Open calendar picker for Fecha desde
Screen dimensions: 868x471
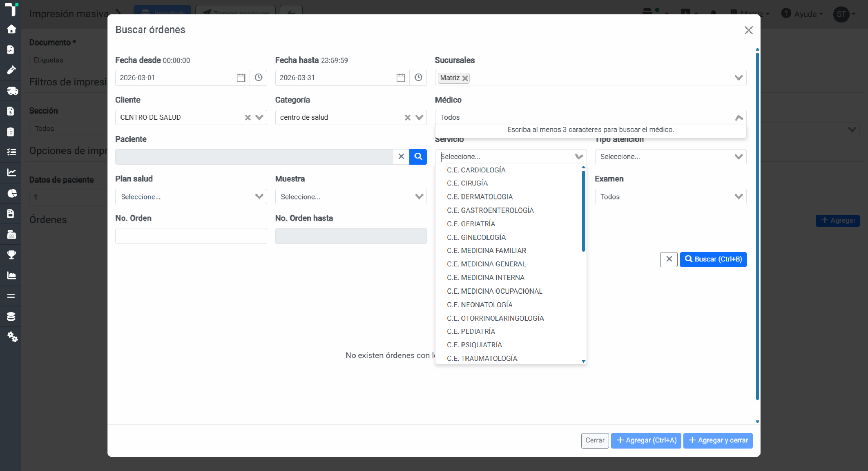[x=241, y=78]
